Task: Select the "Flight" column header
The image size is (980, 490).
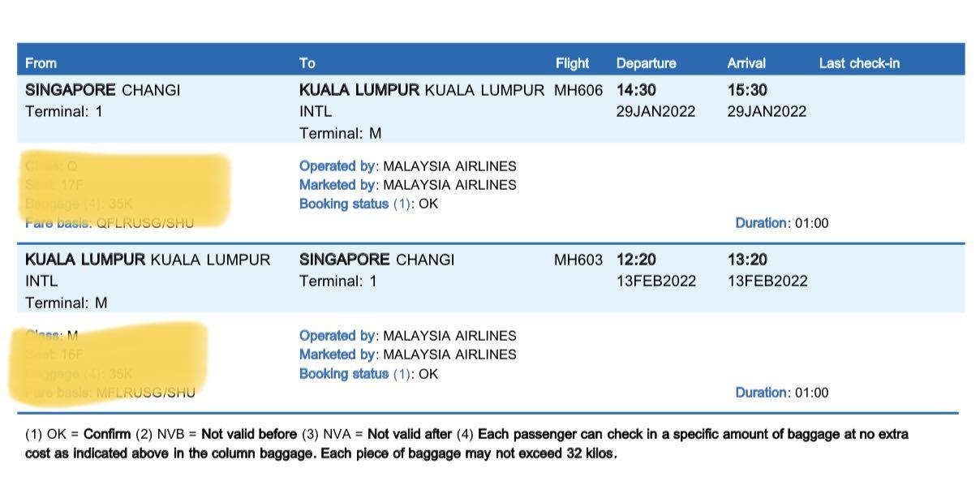Action: tap(572, 63)
